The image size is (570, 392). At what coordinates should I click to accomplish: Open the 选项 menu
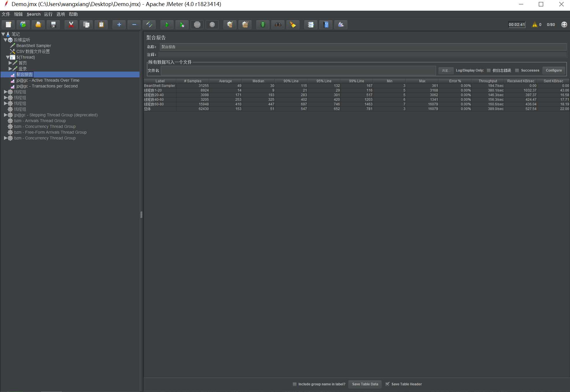(61, 14)
